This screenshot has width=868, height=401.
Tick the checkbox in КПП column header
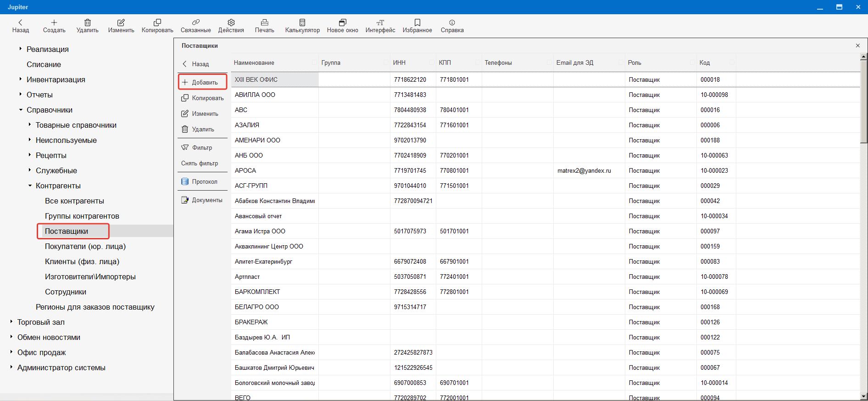[478, 62]
